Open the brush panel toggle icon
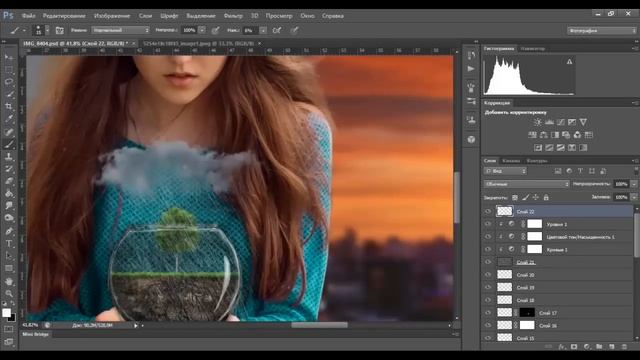 (x=60, y=30)
